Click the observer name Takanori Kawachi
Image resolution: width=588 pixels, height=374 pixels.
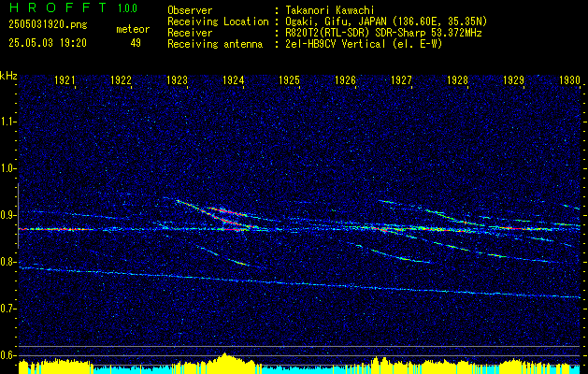coord(330,10)
